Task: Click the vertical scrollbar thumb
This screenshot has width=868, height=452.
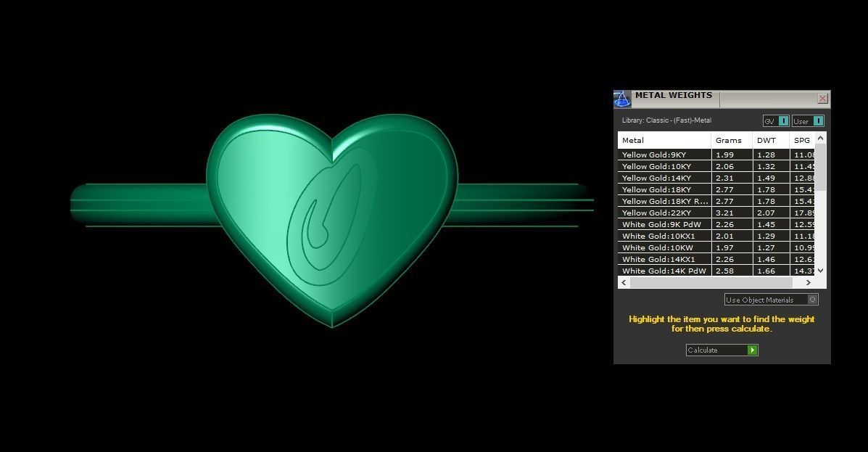Action: coord(820,168)
